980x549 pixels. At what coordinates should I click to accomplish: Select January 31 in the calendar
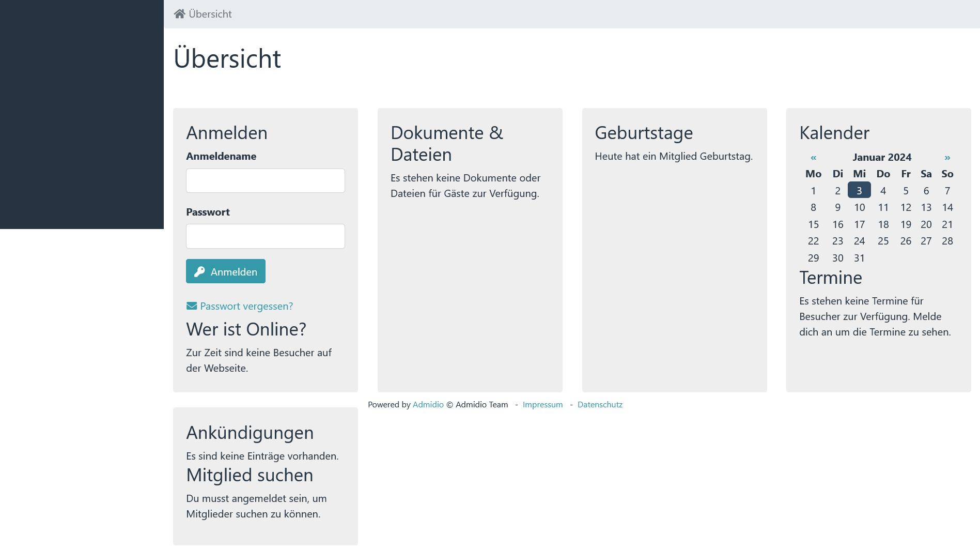(x=859, y=258)
